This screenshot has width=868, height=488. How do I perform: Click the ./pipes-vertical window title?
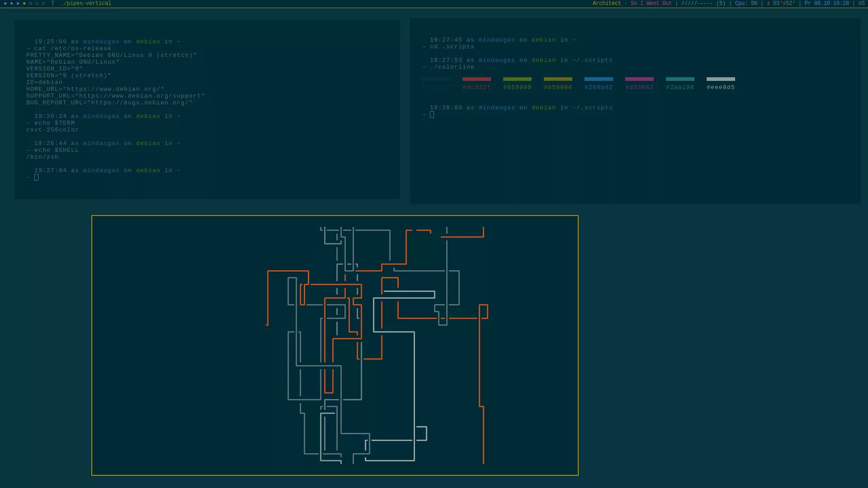(x=86, y=3)
